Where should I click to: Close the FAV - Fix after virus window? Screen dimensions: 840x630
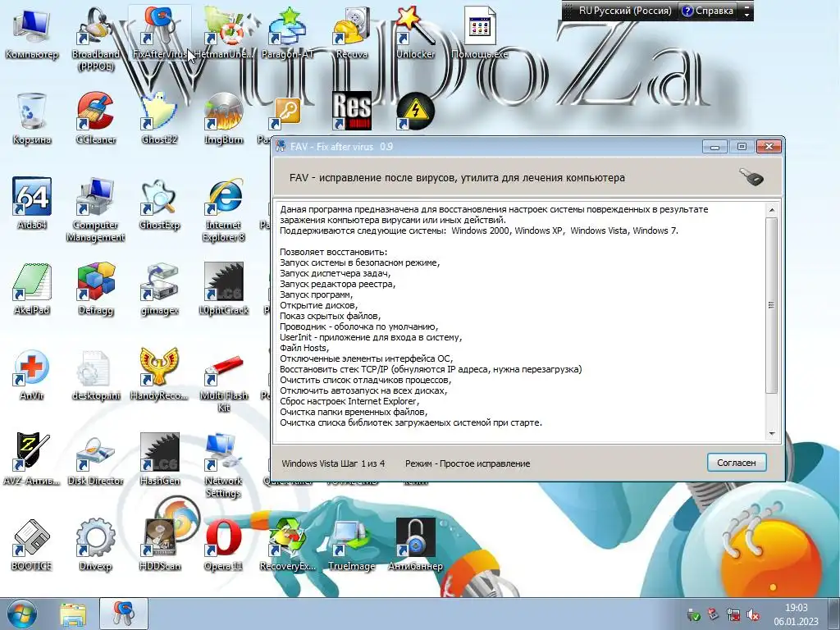coord(769,147)
